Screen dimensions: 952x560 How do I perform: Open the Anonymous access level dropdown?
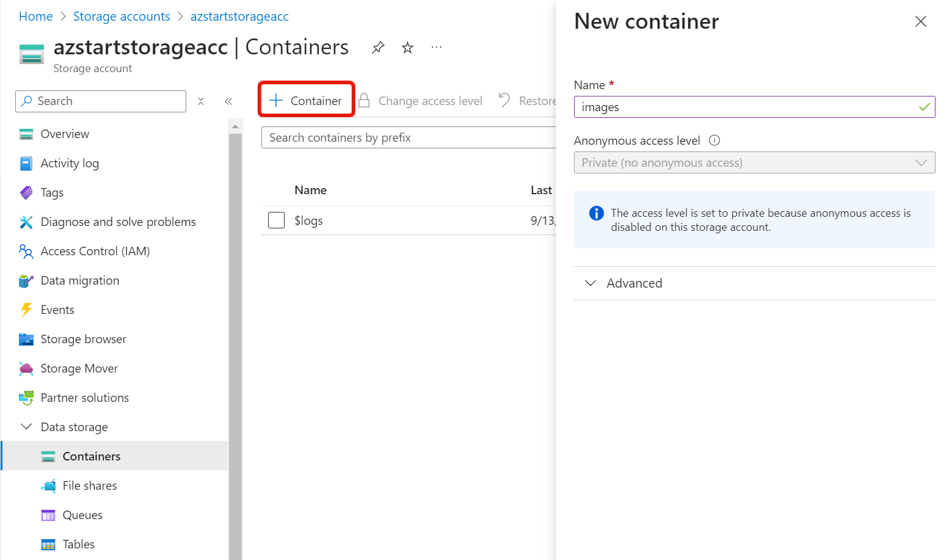tap(754, 163)
